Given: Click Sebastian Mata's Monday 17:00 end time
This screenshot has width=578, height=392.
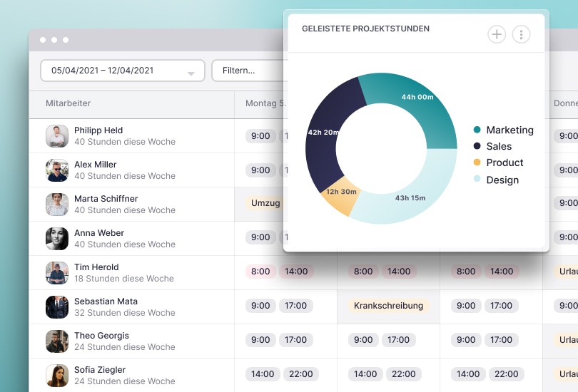Looking at the screenshot, I should pos(295,306).
